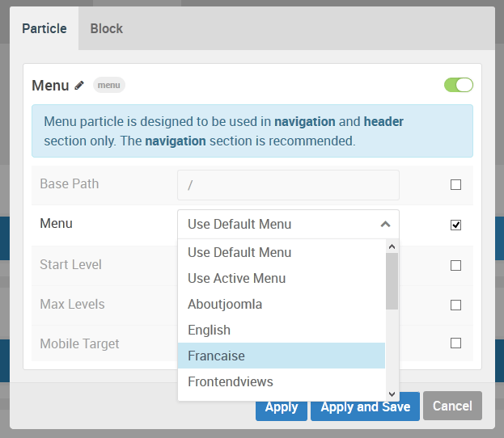Click the dropdown list scrollbar down arrow
This screenshot has width=504, height=438.
[392, 393]
